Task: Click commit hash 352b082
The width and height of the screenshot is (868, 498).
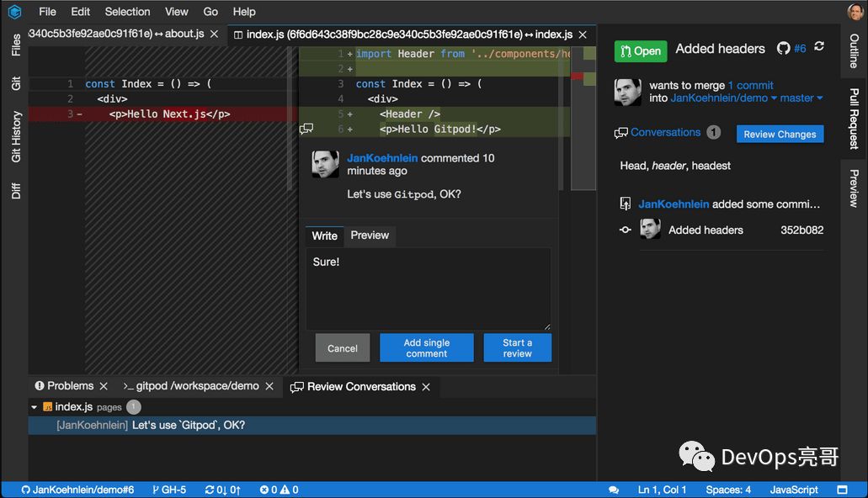Action: 802,230
